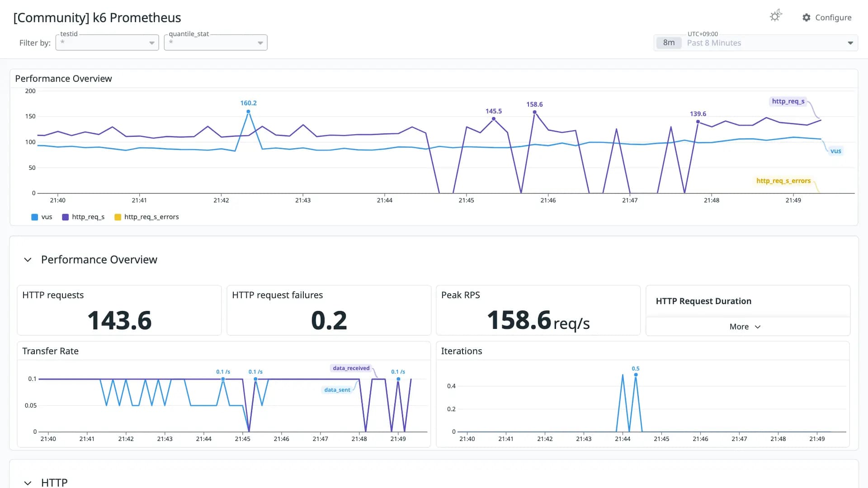Screen dimensions: 868x488
Task: Click the 0.5 peak in Iterations chart
Action: coord(636,375)
